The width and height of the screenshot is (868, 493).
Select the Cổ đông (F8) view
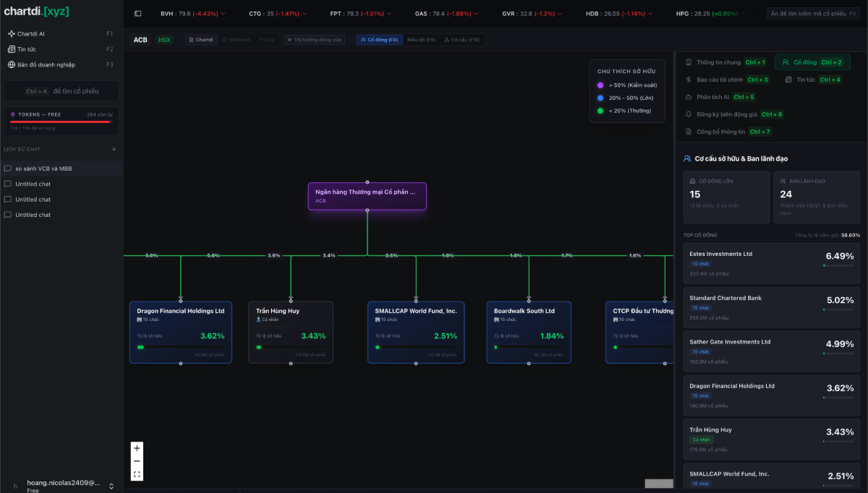[380, 40]
